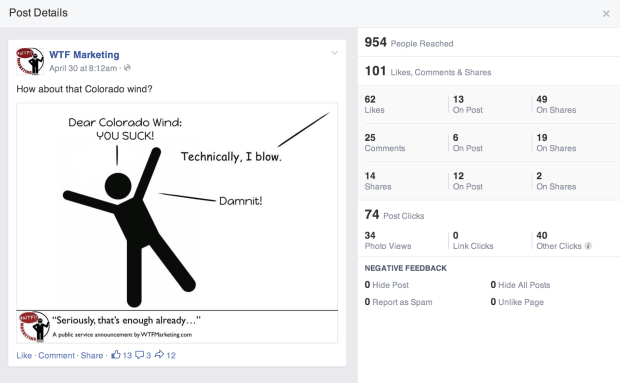Click the Other Clicks info icon
620x383 pixels.
[588, 246]
